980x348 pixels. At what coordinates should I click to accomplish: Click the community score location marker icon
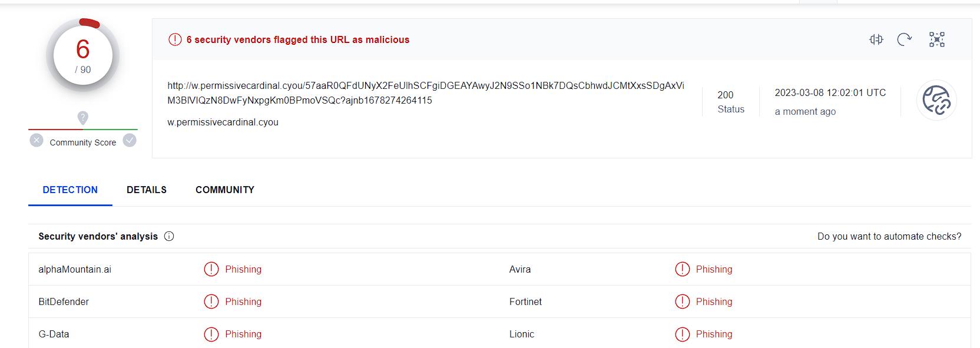tap(83, 118)
